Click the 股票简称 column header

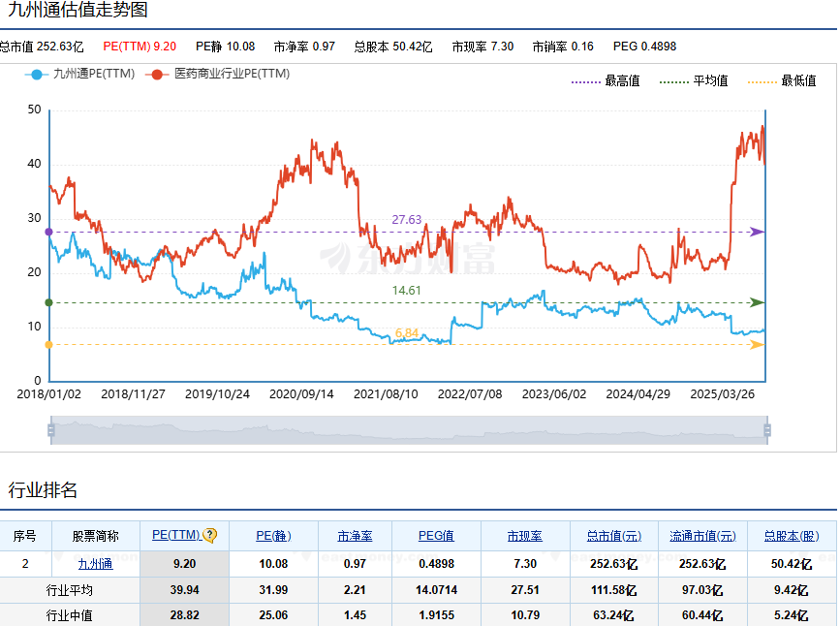[x=95, y=536]
